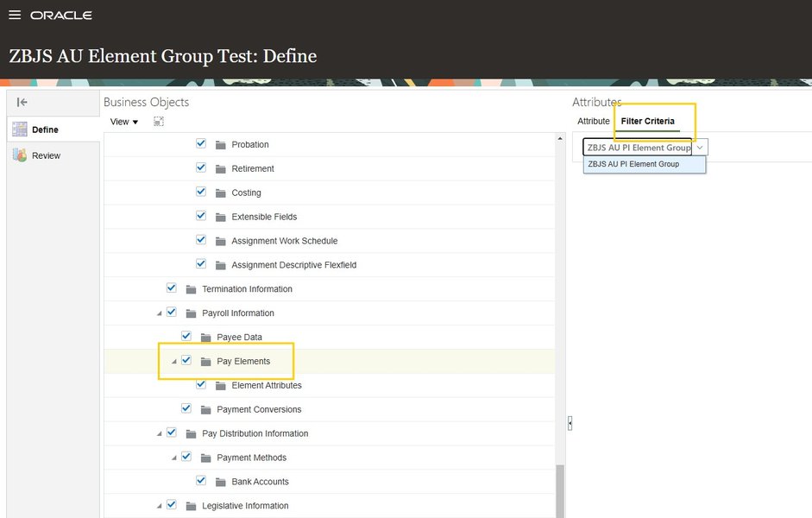Choose ZBJS AU PI Element Group option
Screen dimensions: 812x518
point(633,164)
